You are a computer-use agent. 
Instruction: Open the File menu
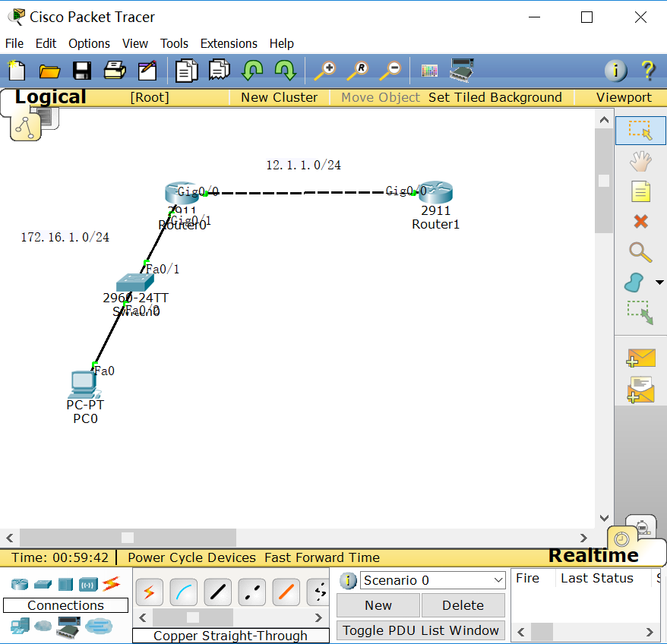pos(14,43)
